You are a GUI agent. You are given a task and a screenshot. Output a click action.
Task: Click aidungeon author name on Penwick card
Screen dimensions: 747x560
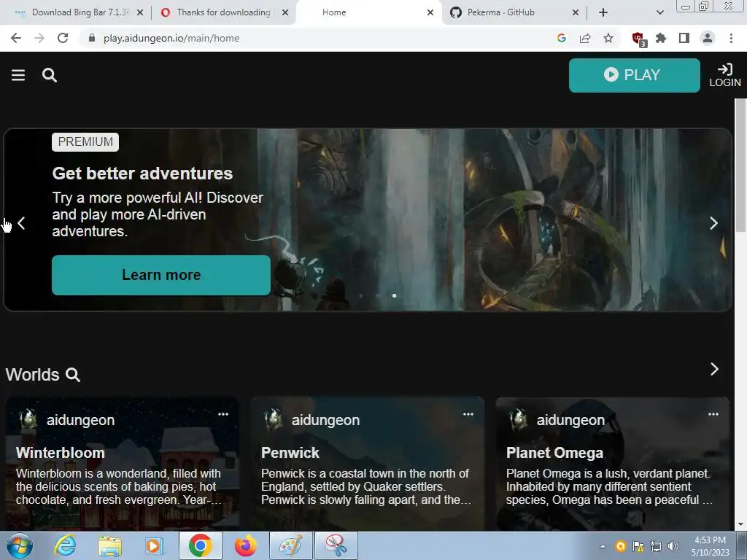pyautogui.click(x=325, y=420)
